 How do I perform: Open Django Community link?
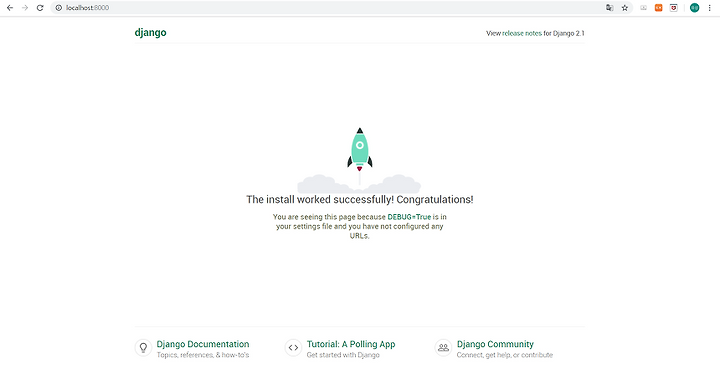[495, 344]
